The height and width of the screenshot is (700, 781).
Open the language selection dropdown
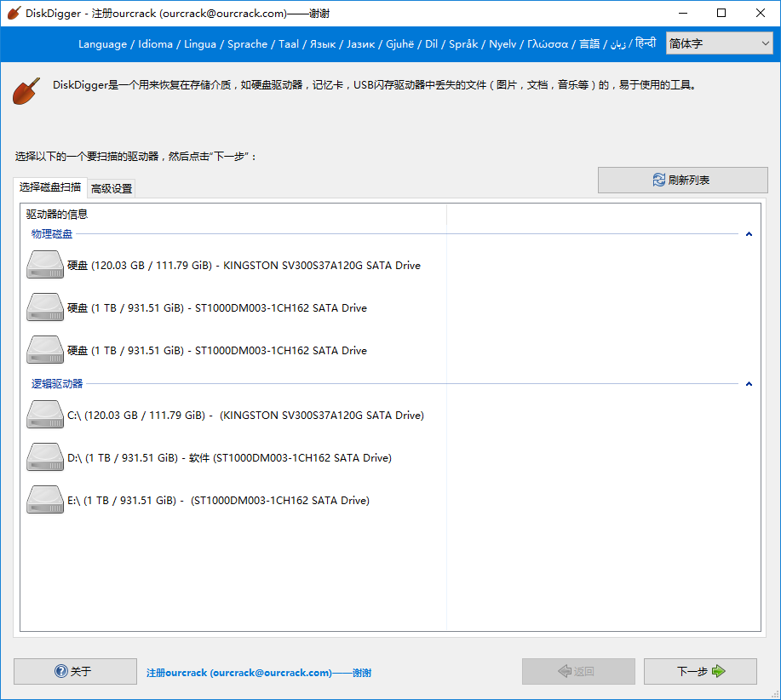[719, 43]
